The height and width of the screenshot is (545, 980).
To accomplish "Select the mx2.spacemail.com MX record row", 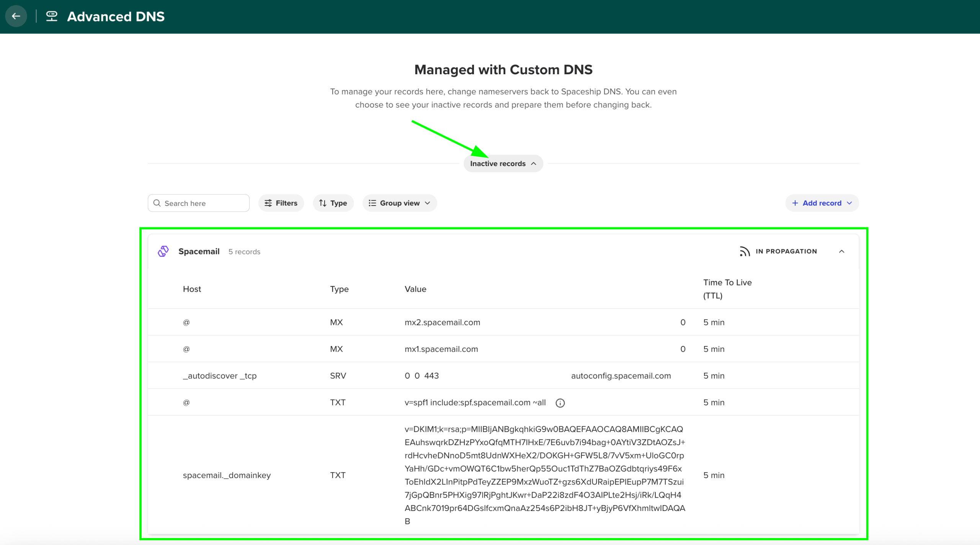I will pyautogui.click(x=443, y=322).
